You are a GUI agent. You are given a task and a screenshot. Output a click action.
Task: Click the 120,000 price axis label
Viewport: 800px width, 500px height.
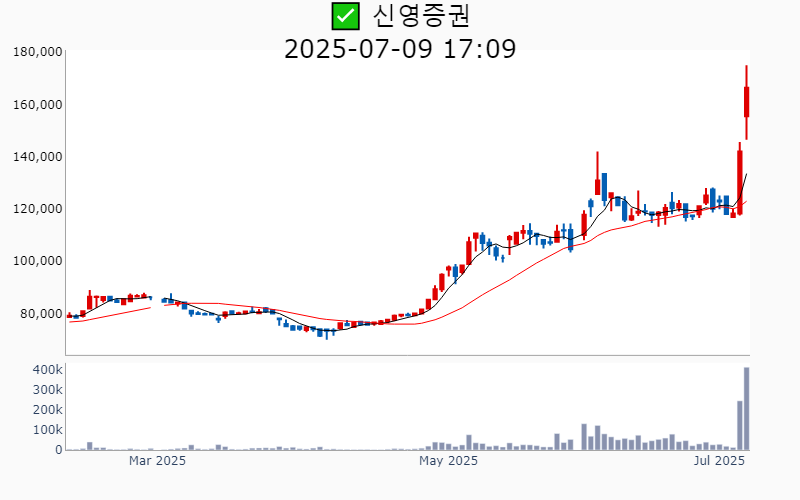tap(38, 209)
